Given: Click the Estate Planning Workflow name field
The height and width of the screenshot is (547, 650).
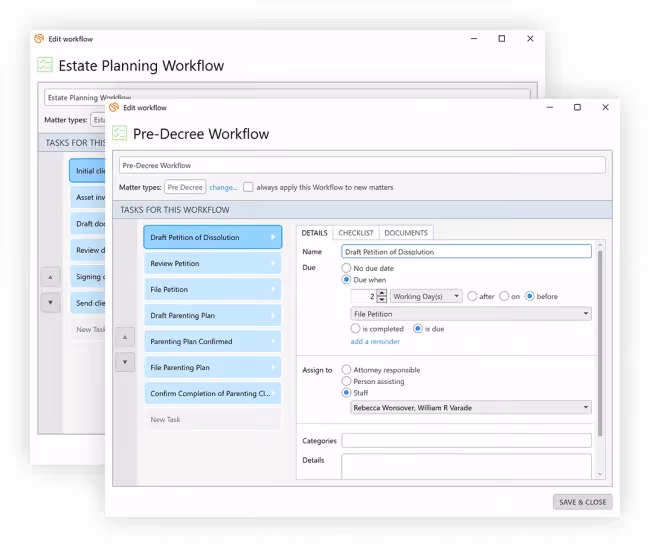Looking at the screenshot, I should 287,94.
